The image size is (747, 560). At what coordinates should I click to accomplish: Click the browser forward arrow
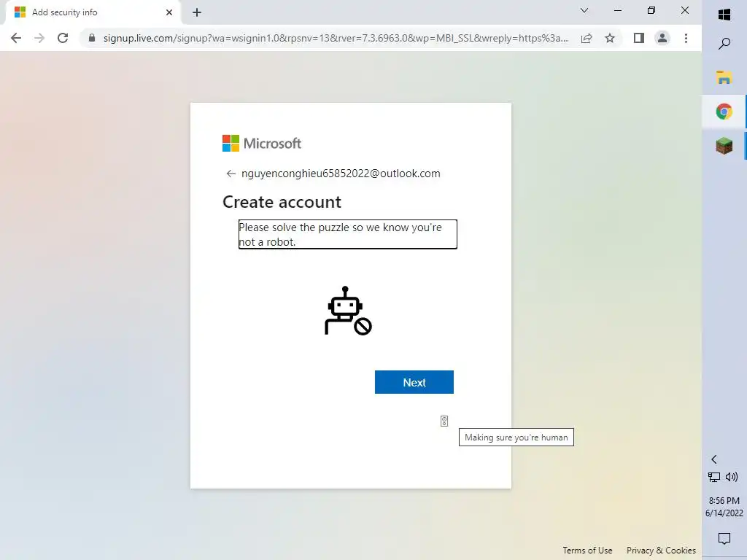(x=39, y=38)
